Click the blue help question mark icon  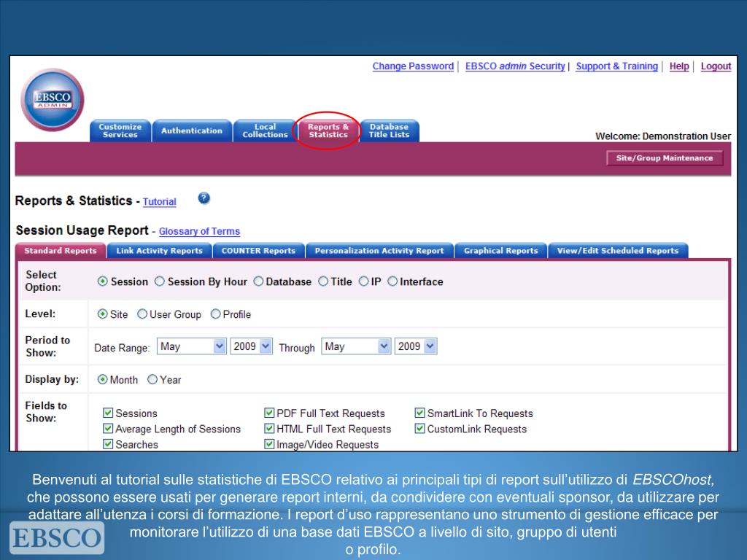click(x=204, y=198)
